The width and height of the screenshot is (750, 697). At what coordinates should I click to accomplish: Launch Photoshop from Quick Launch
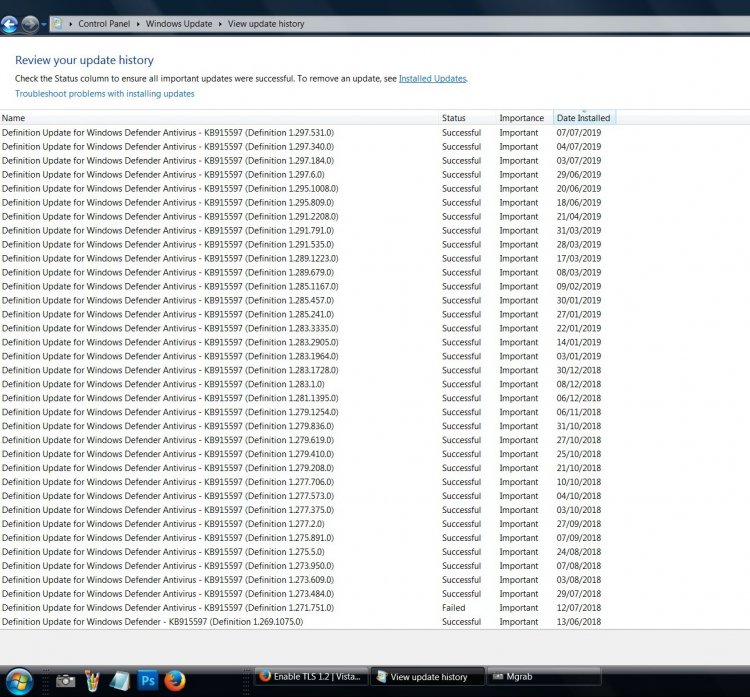148,681
